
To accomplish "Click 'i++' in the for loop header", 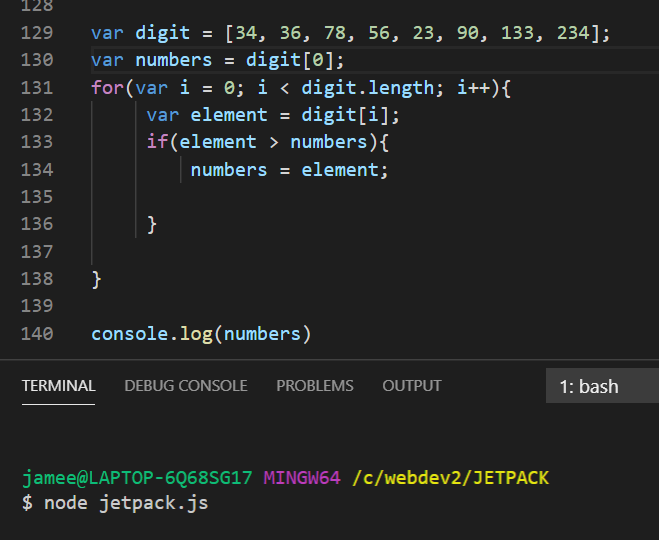I will [474, 88].
